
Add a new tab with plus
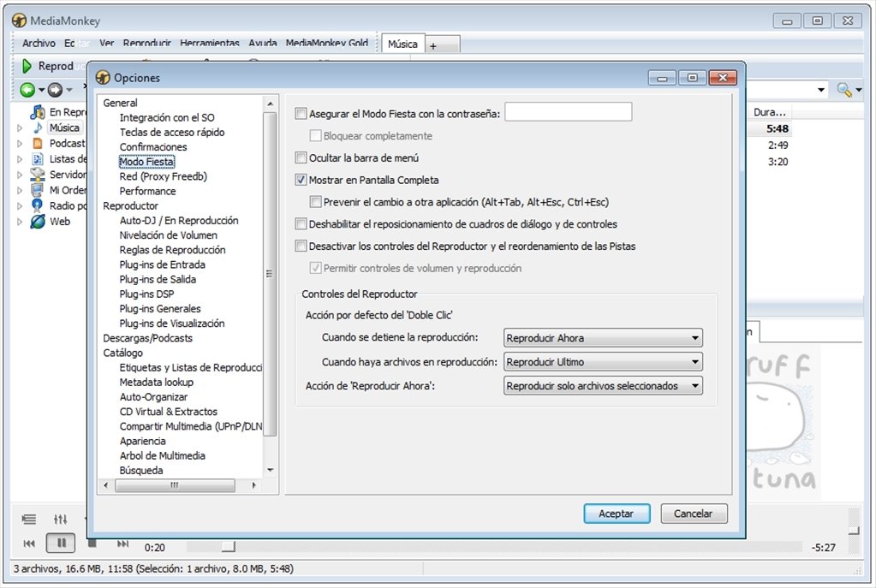[x=433, y=46]
